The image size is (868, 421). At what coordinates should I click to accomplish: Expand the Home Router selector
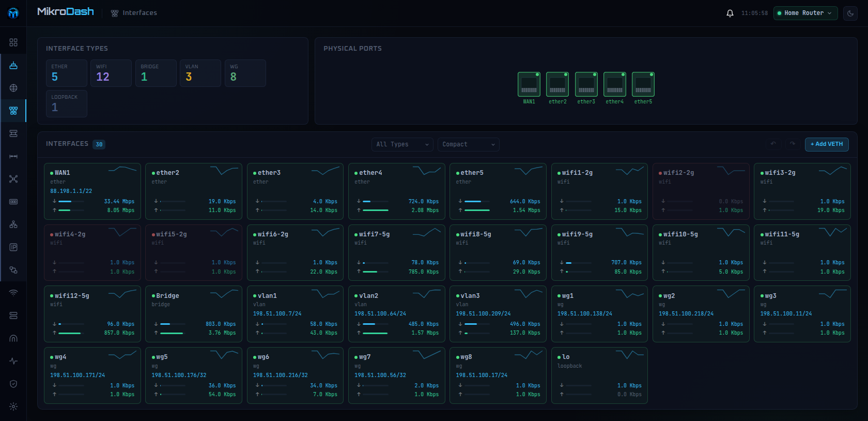(x=805, y=13)
